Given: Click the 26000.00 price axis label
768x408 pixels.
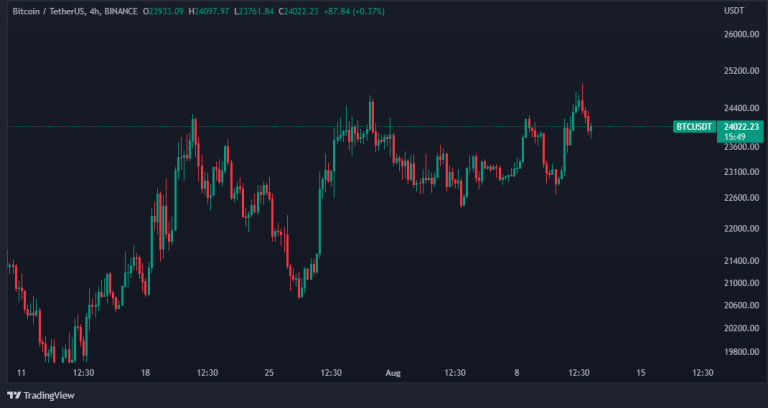Looking at the screenshot, I should click(742, 34).
